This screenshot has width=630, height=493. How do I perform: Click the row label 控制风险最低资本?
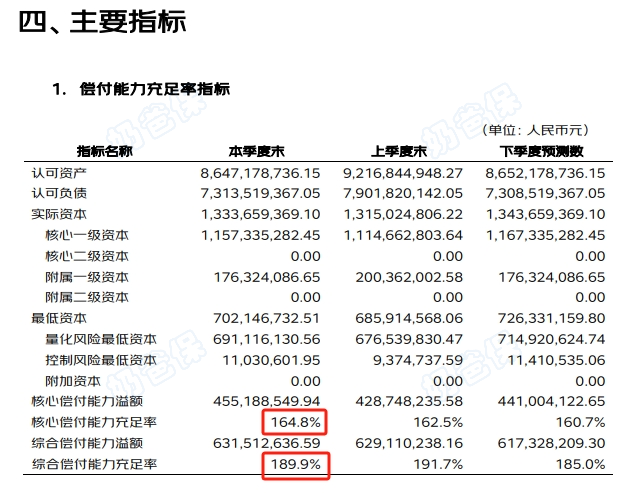[101, 360]
